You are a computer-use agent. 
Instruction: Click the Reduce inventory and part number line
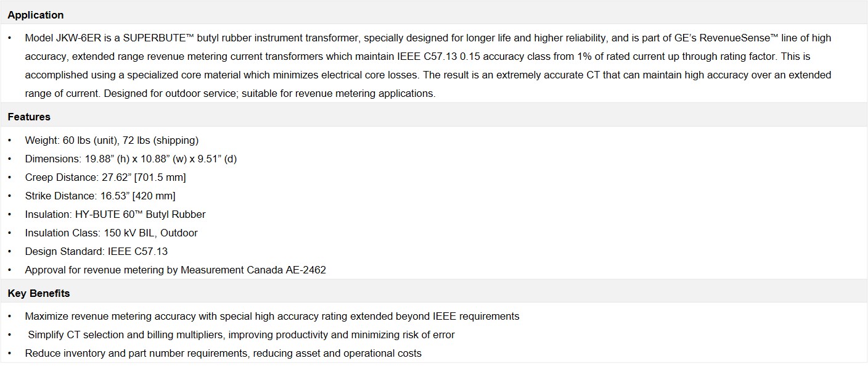pos(223,353)
